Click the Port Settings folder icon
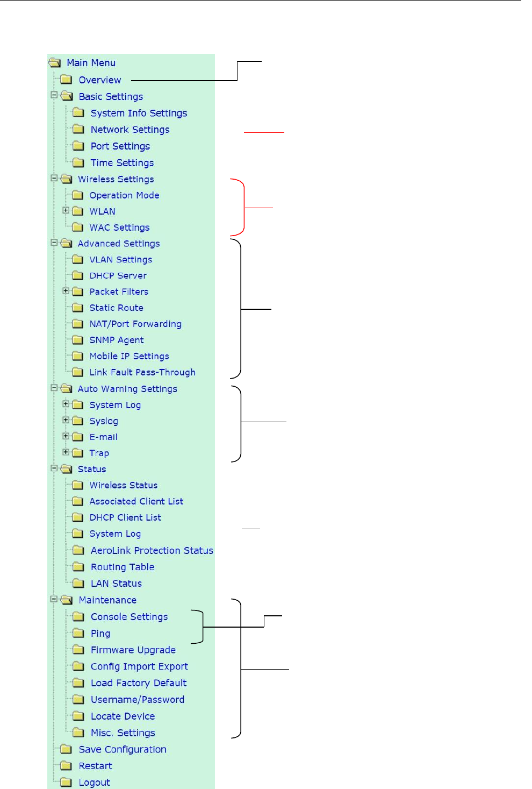The image size is (532, 789). (x=78, y=146)
